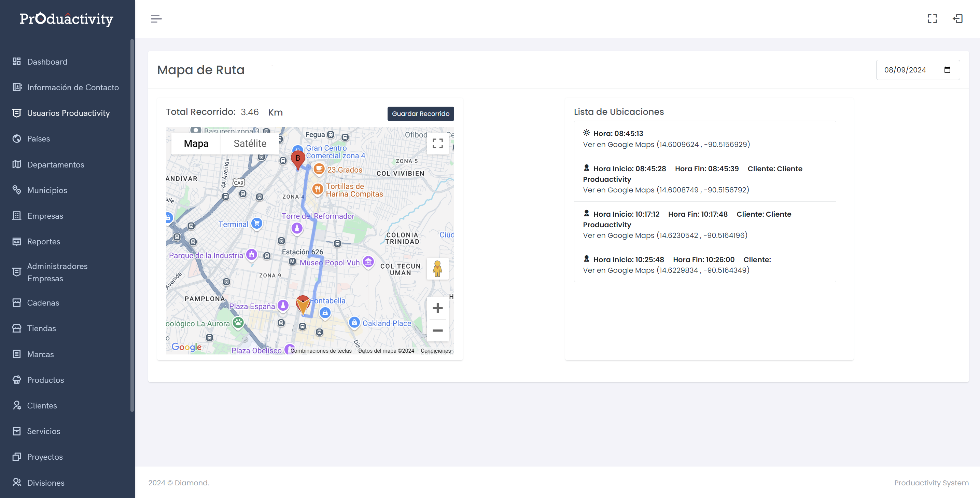Click the Departamentos map icon
The image size is (980, 498).
16,164
